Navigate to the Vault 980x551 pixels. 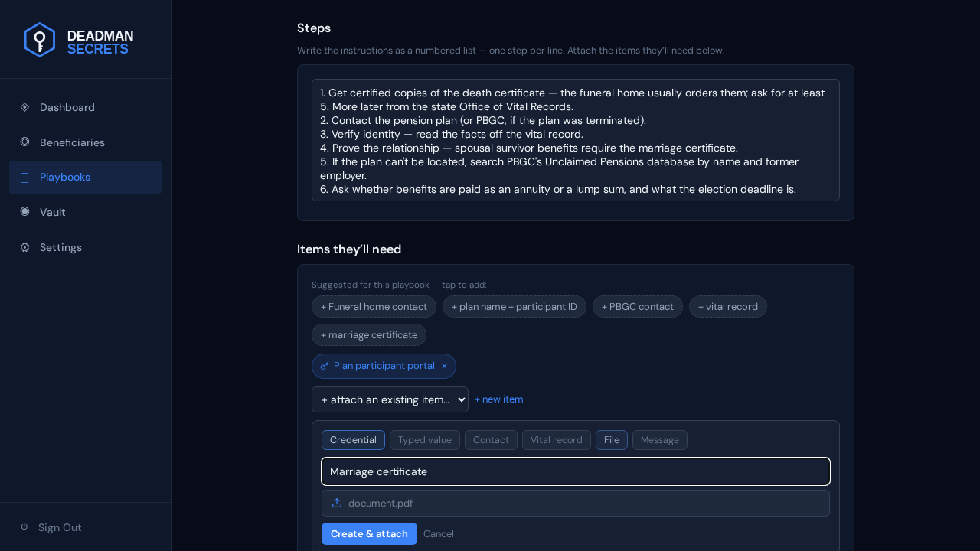pyautogui.click(x=85, y=212)
